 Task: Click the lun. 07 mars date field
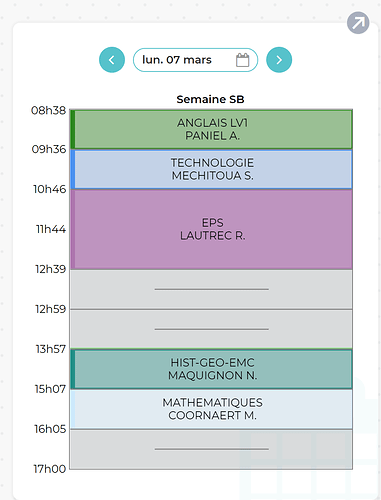[x=195, y=60]
